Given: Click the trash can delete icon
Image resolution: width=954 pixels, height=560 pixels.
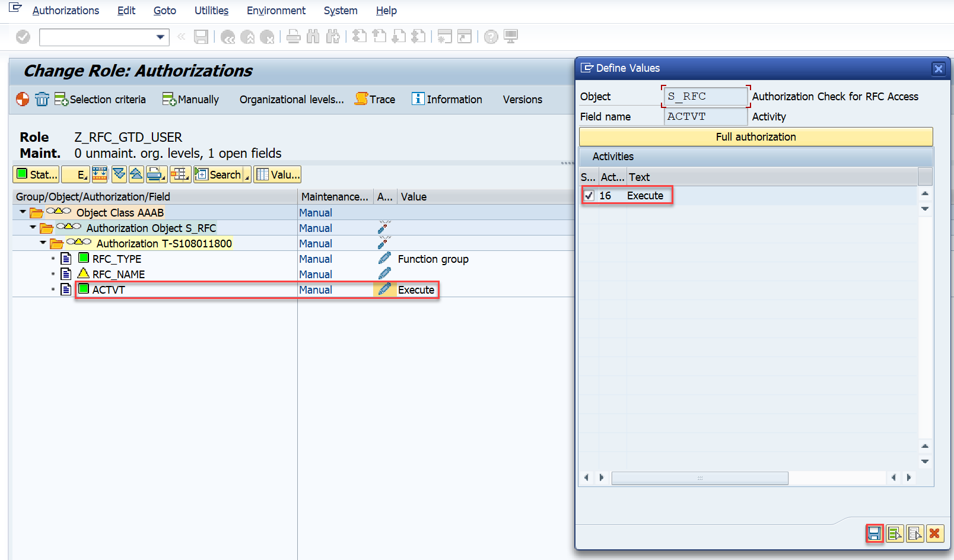Looking at the screenshot, I should pos(42,99).
